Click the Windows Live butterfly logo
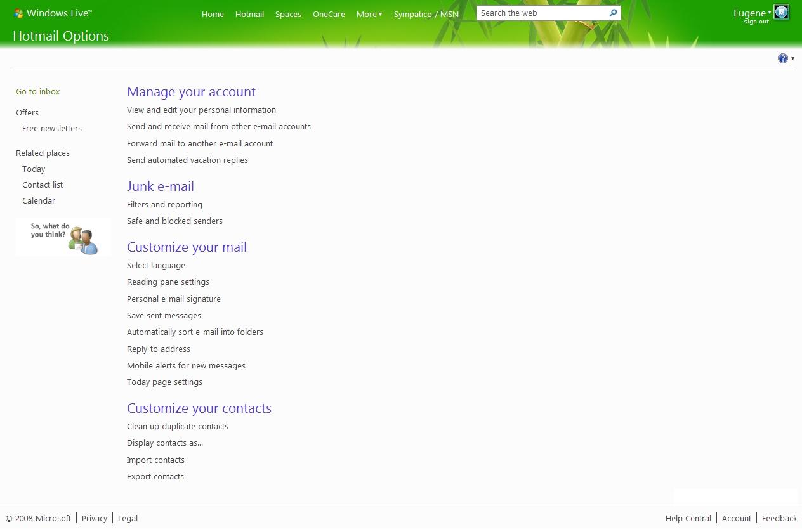The height and width of the screenshot is (532, 802). pyautogui.click(x=19, y=13)
